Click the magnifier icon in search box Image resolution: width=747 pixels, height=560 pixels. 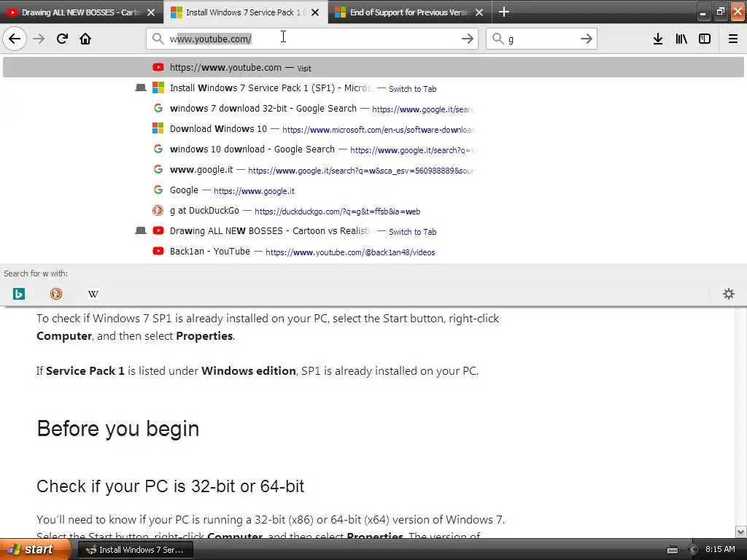pos(498,39)
